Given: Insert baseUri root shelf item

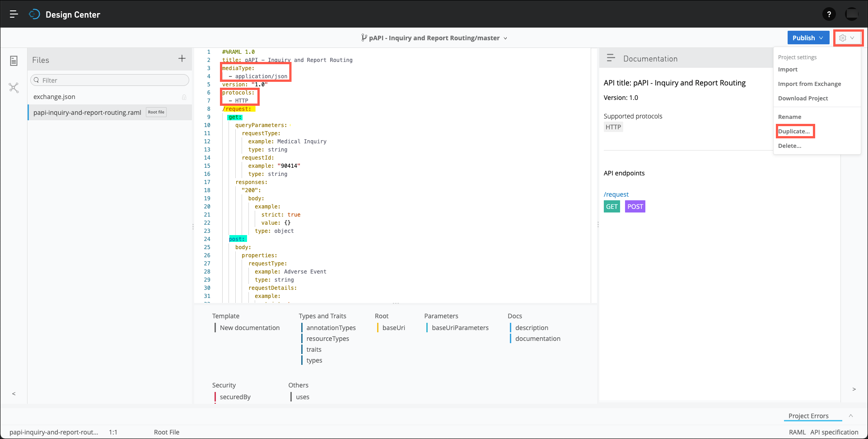Looking at the screenshot, I should click(393, 328).
